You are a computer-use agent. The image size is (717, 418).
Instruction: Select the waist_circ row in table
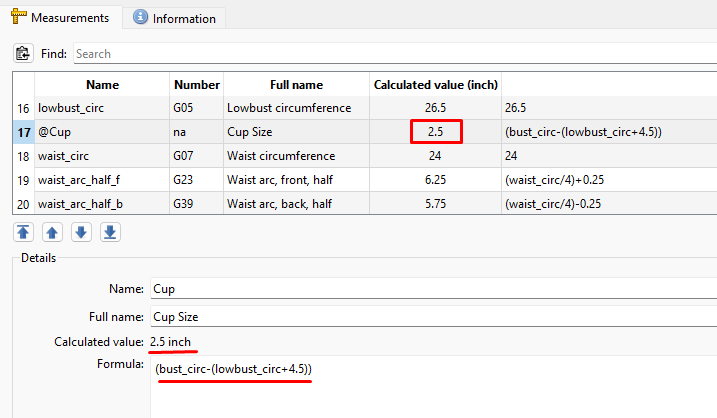pos(102,156)
